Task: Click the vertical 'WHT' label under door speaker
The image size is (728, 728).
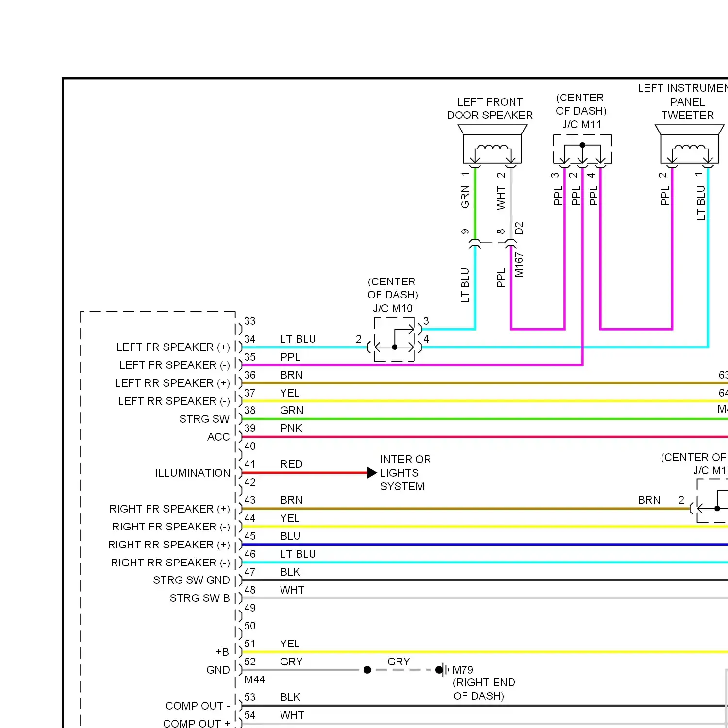Action: 501,198
